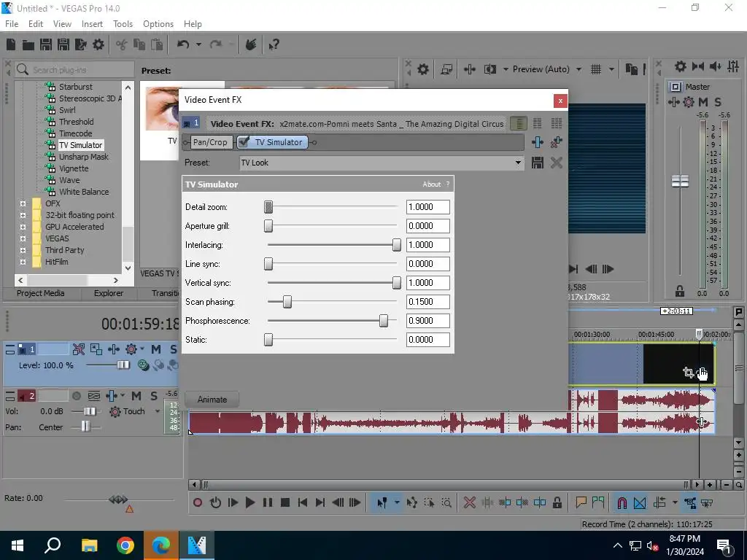Switch to the Explorer tab
Image resolution: width=747 pixels, height=560 pixels.
tap(108, 293)
